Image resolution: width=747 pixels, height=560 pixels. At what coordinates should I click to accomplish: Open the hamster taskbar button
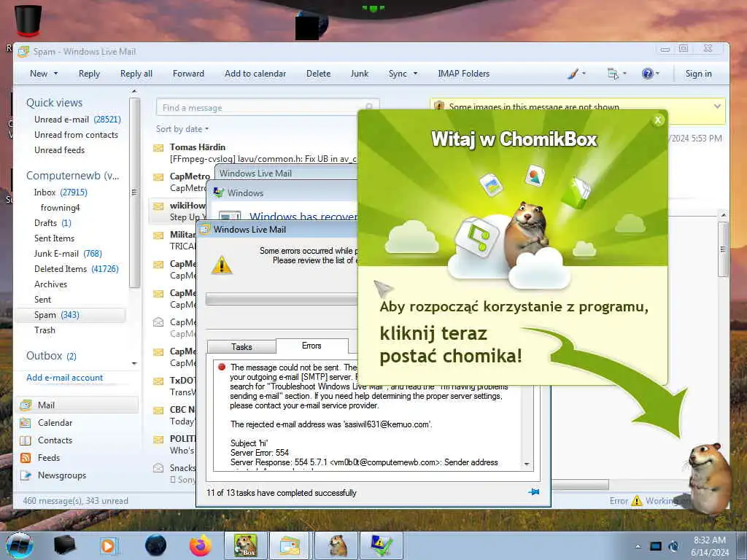[337, 545]
